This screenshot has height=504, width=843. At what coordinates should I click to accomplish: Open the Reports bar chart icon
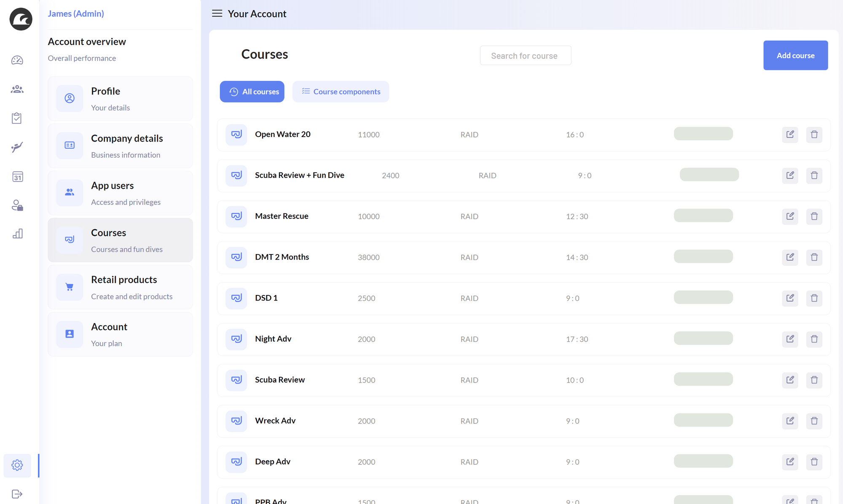17,234
